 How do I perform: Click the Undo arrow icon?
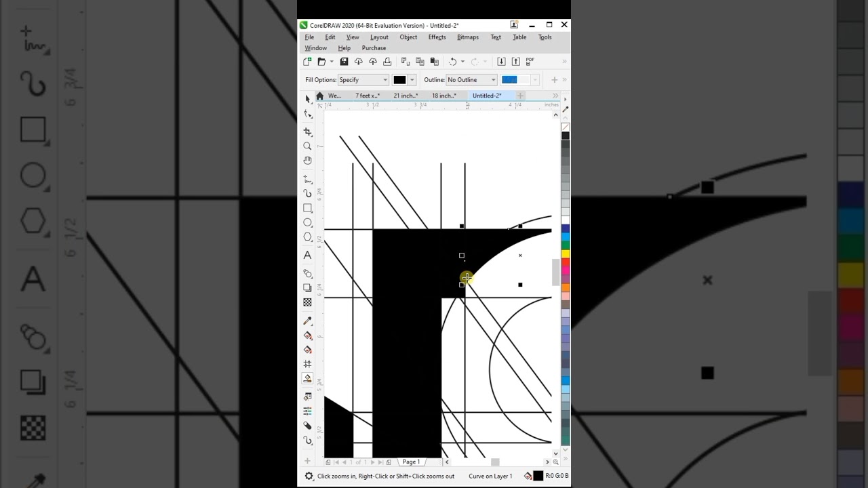click(452, 62)
